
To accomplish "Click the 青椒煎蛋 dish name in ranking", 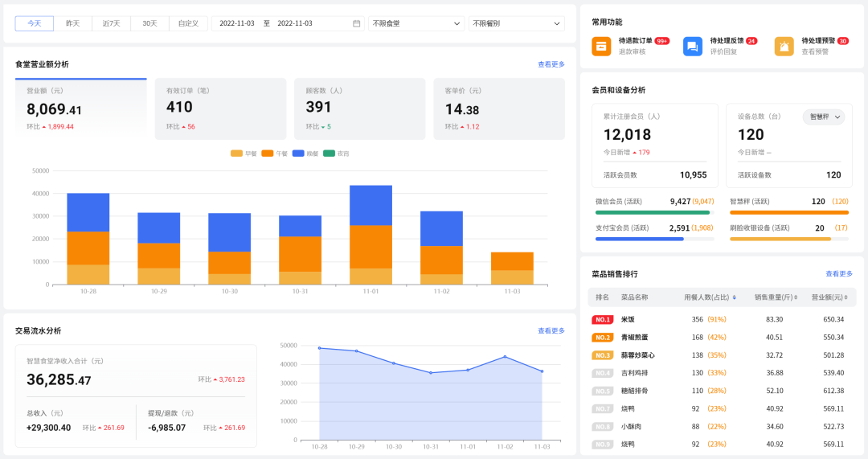I will click(x=634, y=337).
